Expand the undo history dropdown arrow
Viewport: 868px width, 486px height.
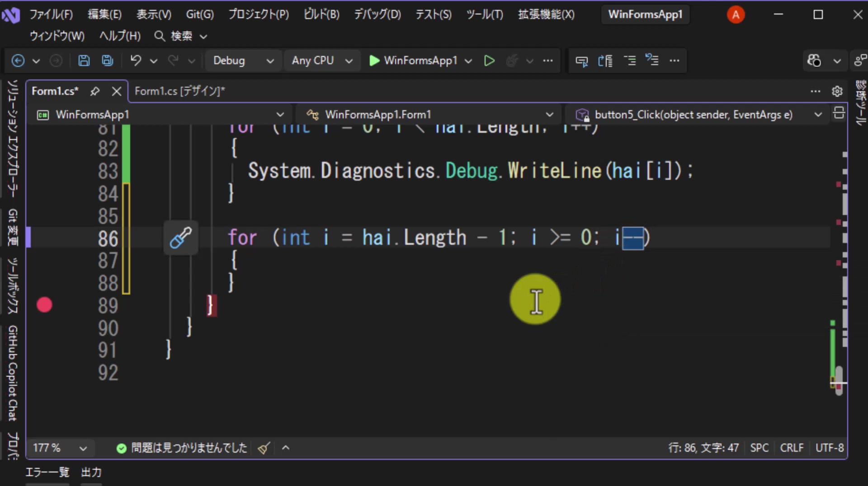[154, 61]
